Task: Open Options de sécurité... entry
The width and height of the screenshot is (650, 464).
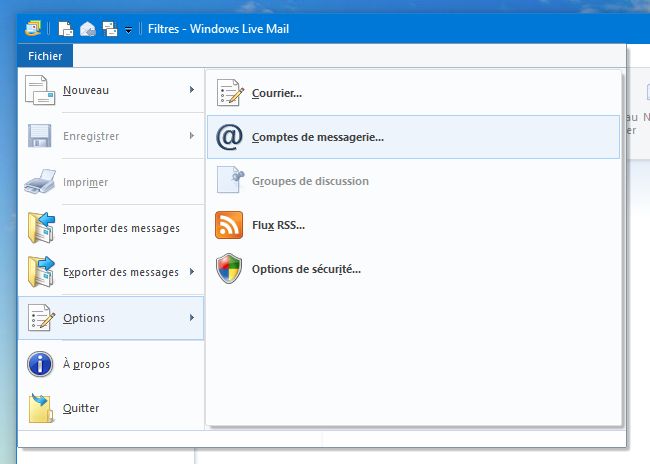Action: [x=306, y=269]
